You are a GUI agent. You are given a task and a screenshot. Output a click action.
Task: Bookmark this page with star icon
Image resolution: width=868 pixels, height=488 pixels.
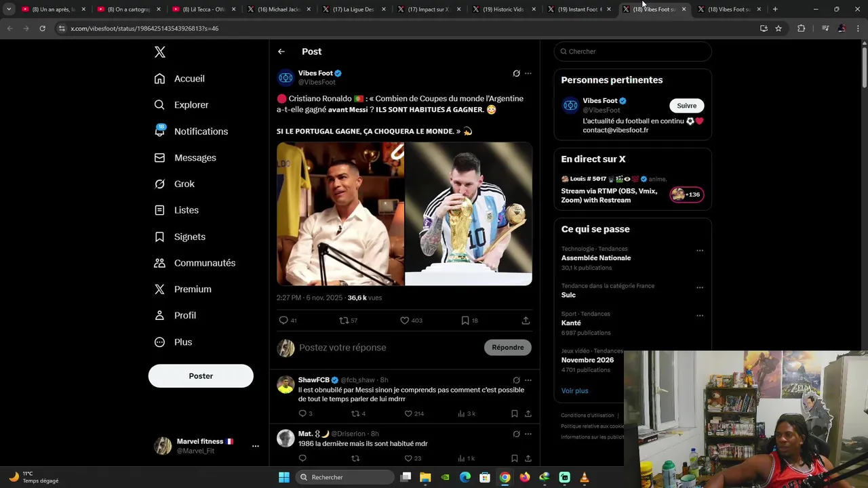click(778, 28)
